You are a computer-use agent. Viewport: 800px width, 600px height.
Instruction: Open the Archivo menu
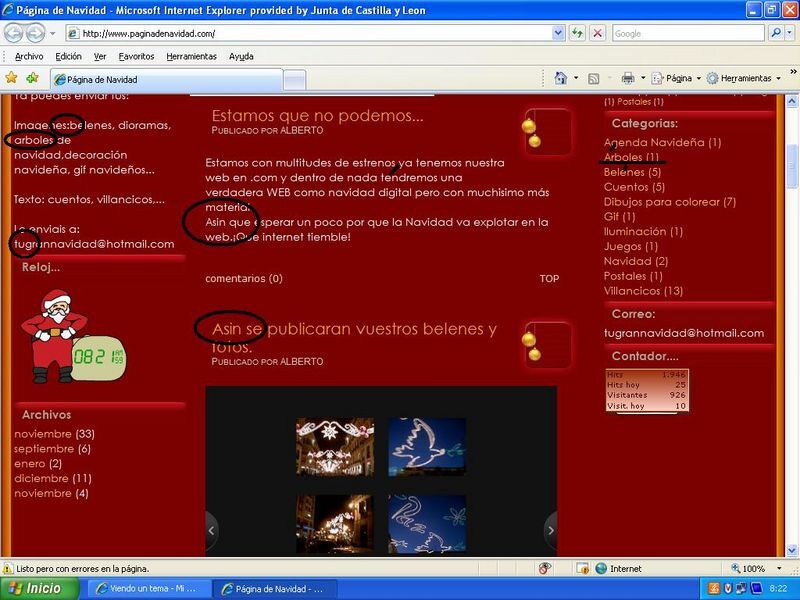(x=29, y=56)
